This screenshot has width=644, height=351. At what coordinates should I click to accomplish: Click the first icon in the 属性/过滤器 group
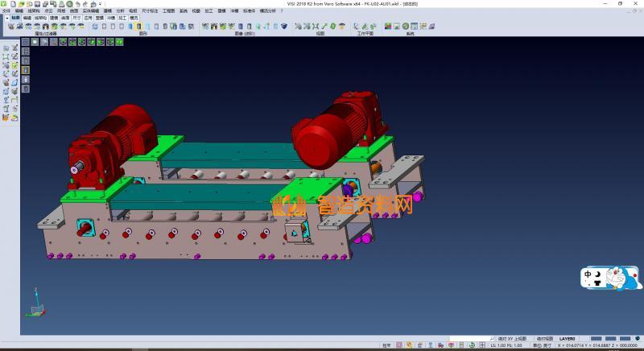[10, 27]
